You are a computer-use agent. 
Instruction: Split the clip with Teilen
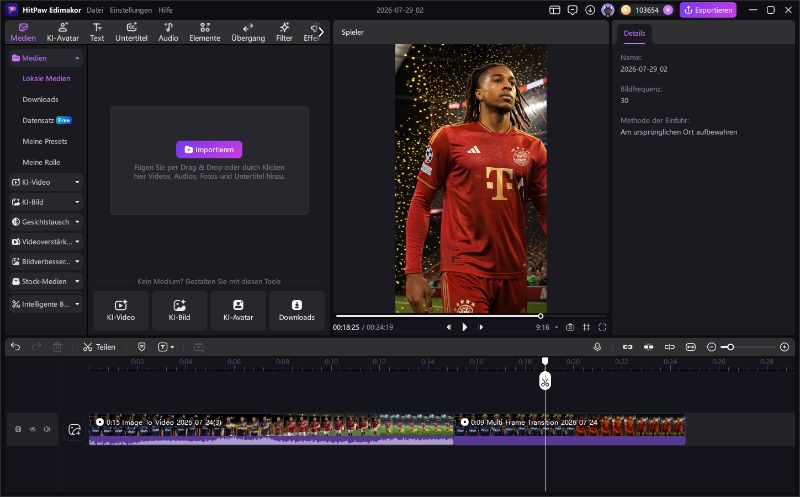[x=99, y=347]
